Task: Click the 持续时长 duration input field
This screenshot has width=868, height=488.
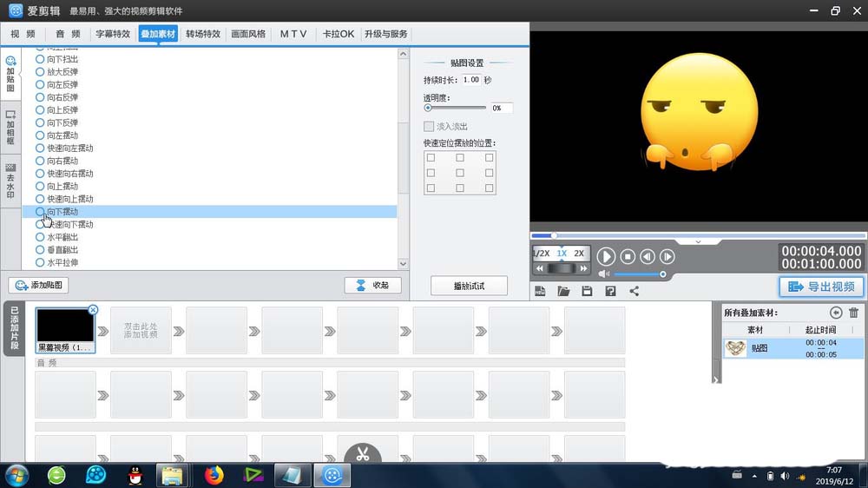Action: (471, 80)
